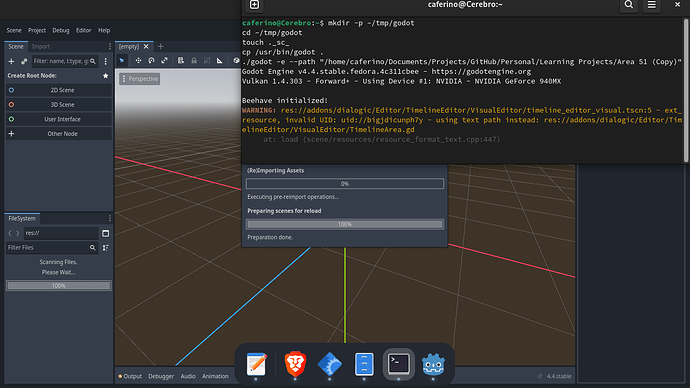The width and height of the screenshot is (690, 388).
Task: Open the Perspective view menu
Action: point(139,79)
